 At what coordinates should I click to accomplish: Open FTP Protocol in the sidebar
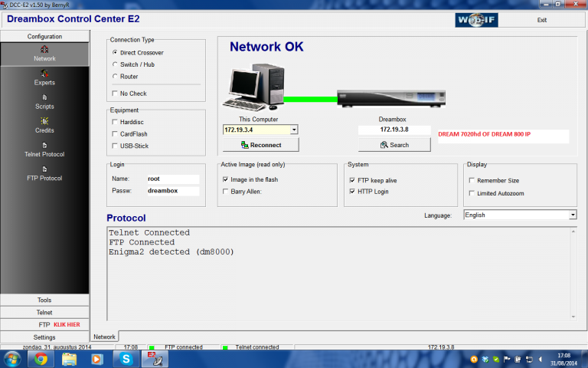[x=44, y=173]
